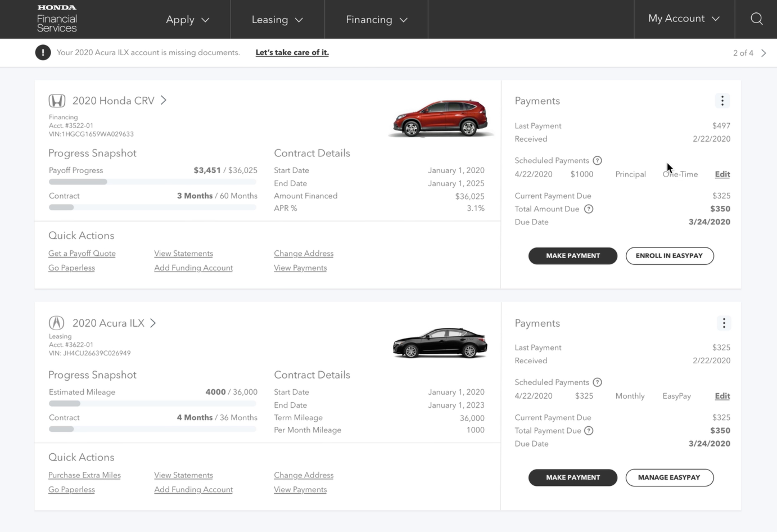This screenshot has width=777, height=532.
Task: Go to next notification arrow
Action: pyautogui.click(x=764, y=53)
